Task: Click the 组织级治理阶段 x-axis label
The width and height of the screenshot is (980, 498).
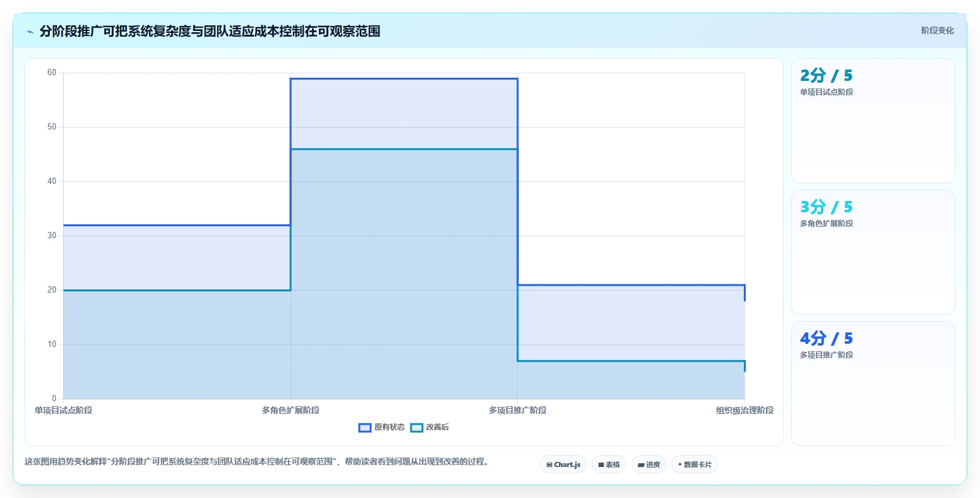Action: tap(744, 410)
